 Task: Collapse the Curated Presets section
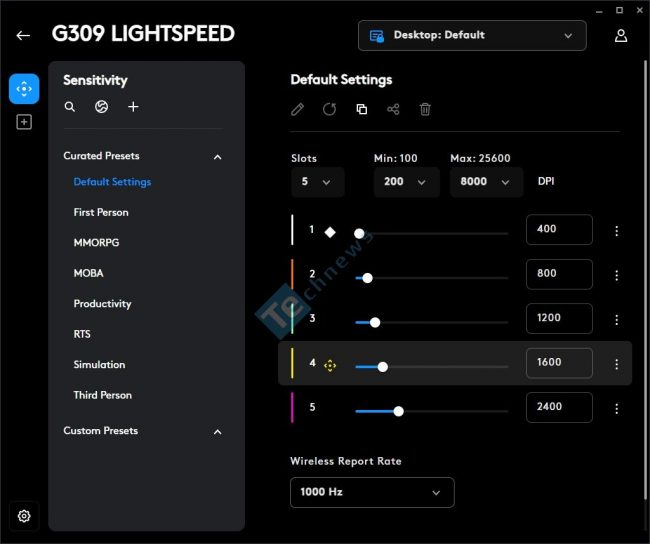217,157
